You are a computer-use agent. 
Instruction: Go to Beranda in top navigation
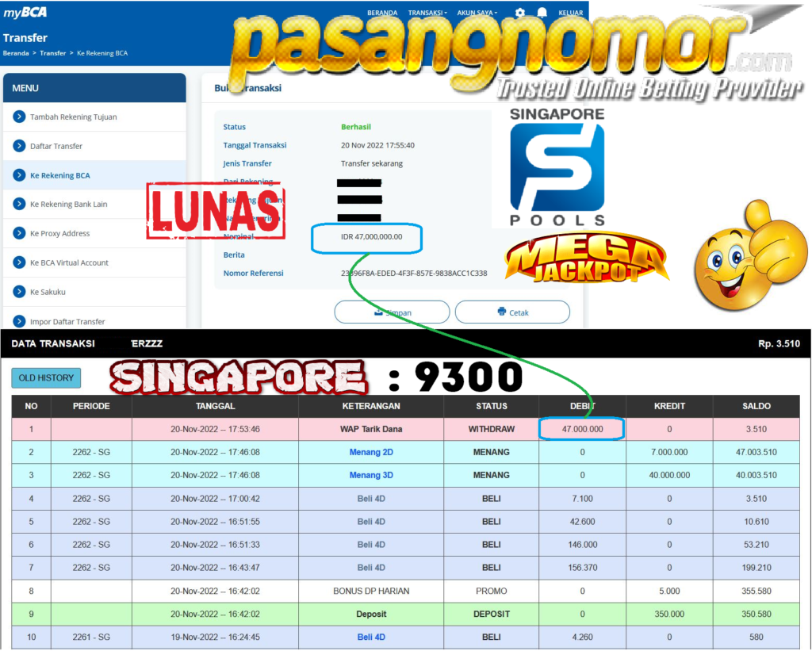tap(382, 13)
